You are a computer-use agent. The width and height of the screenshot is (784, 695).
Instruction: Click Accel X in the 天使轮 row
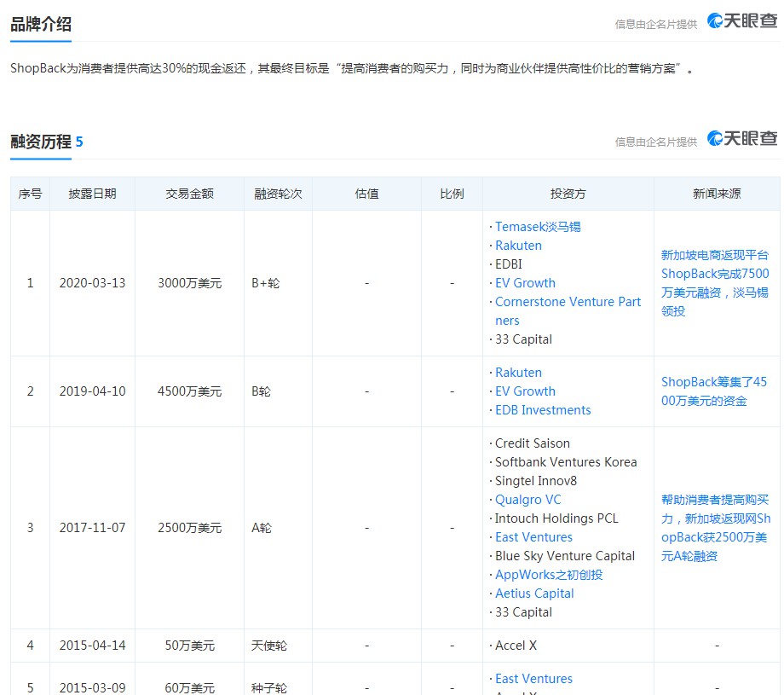point(516,646)
